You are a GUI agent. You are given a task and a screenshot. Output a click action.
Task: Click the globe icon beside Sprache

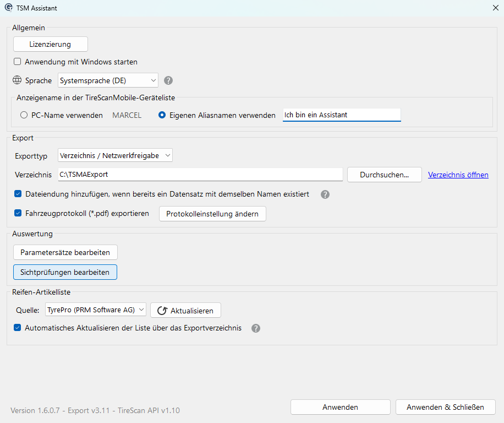17,80
